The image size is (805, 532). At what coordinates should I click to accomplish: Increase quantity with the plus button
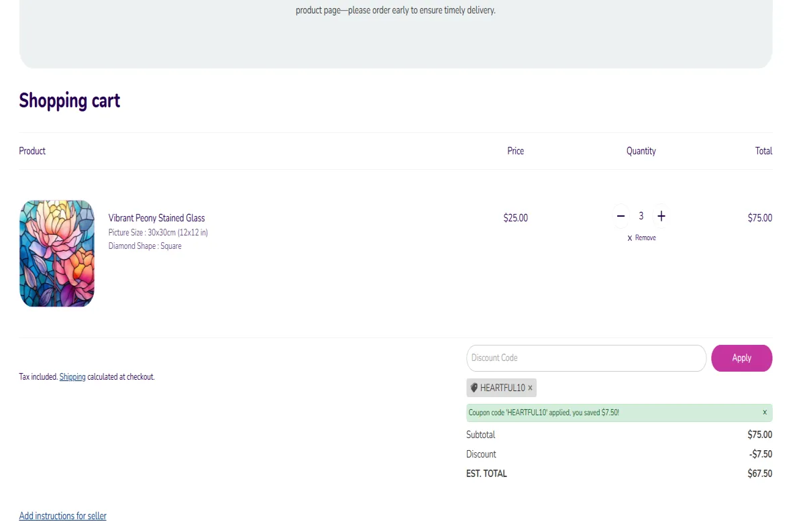(x=661, y=216)
